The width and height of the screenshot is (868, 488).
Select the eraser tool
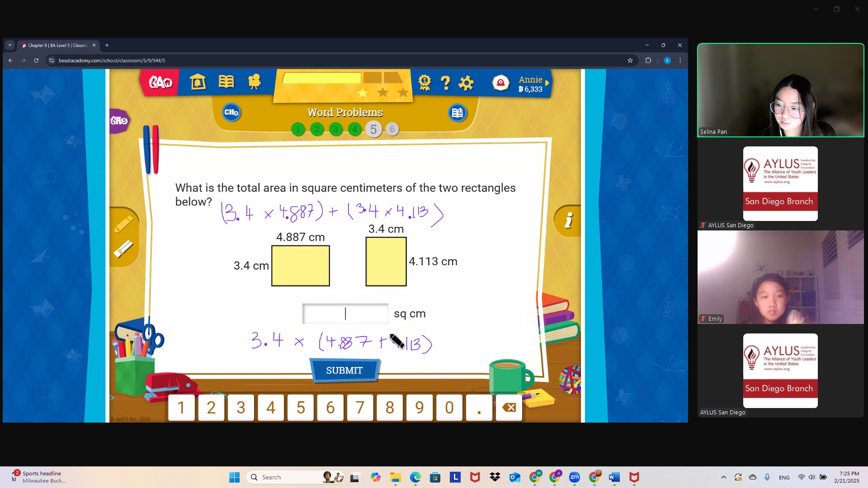[x=123, y=249]
